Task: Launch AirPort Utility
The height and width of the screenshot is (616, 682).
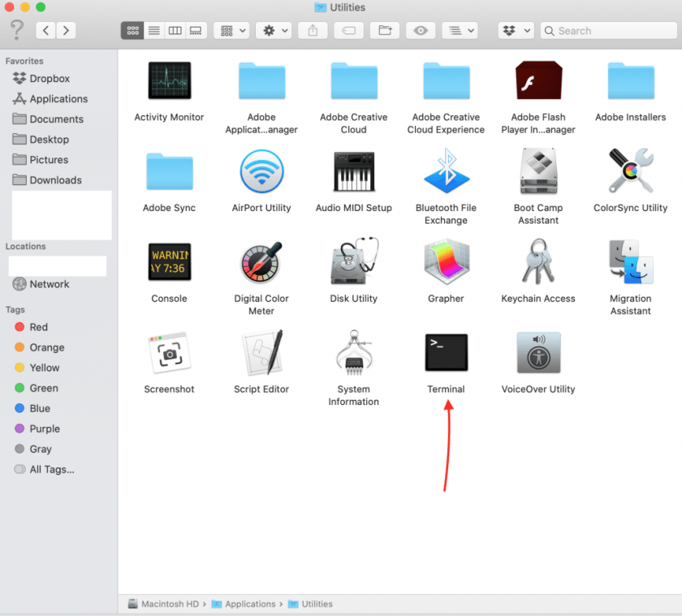Action: point(261,172)
